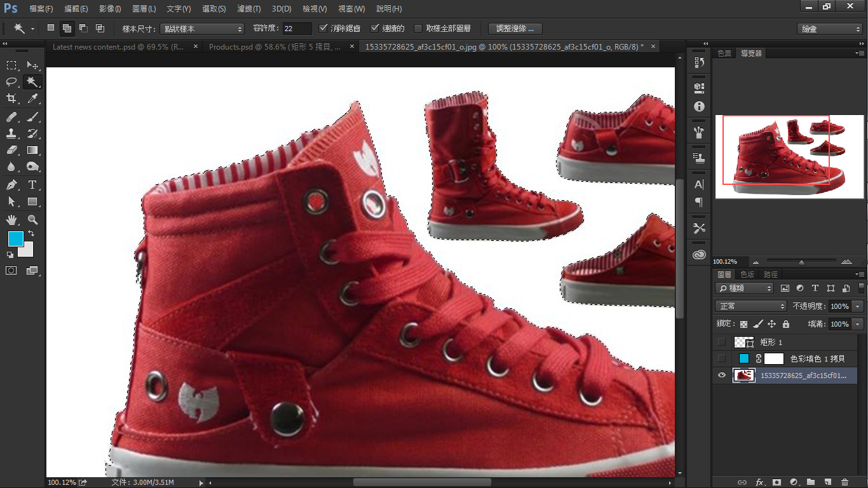Toggle lock all padlock icon
The width and height of the screenshot is (868, 488).
click(786, 324)
